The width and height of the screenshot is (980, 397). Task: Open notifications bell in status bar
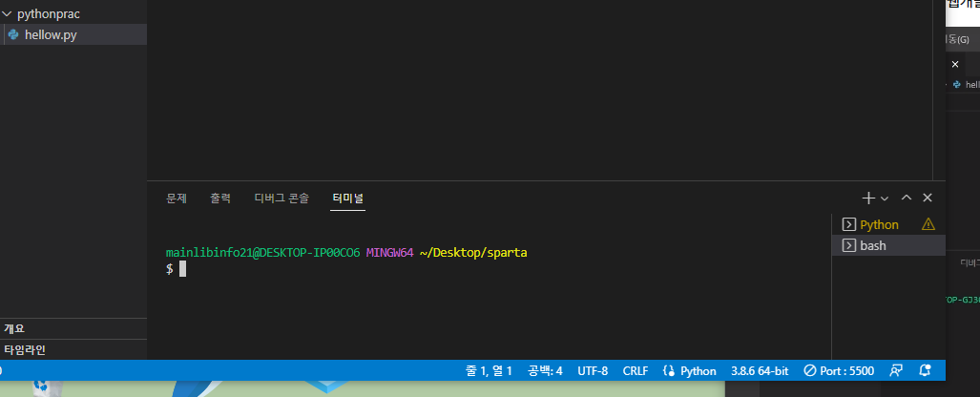tap(927, 370)
